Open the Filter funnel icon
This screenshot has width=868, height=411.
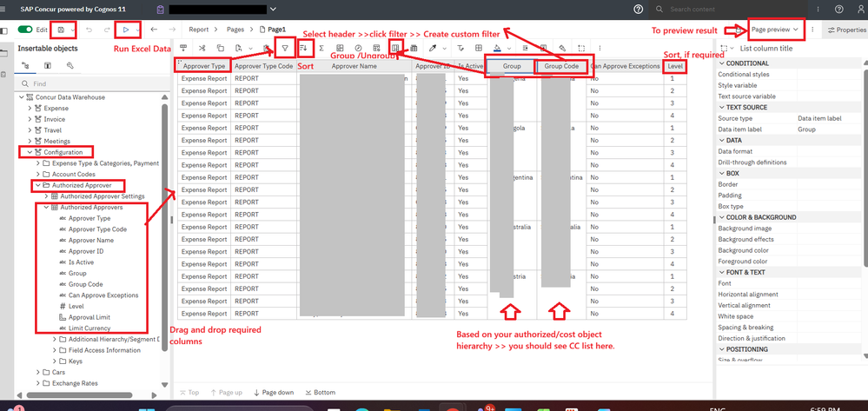(x=285, y=48)
